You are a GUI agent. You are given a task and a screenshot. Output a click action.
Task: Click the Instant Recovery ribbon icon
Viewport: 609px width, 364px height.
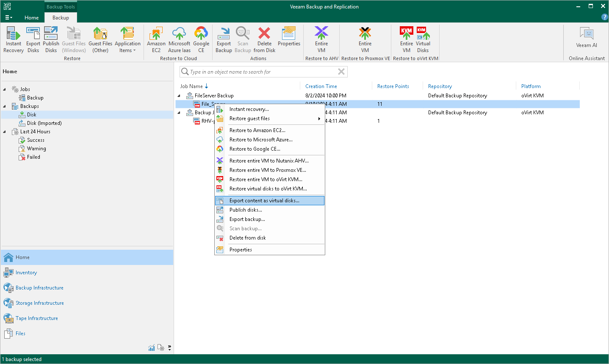click(14, 39)
